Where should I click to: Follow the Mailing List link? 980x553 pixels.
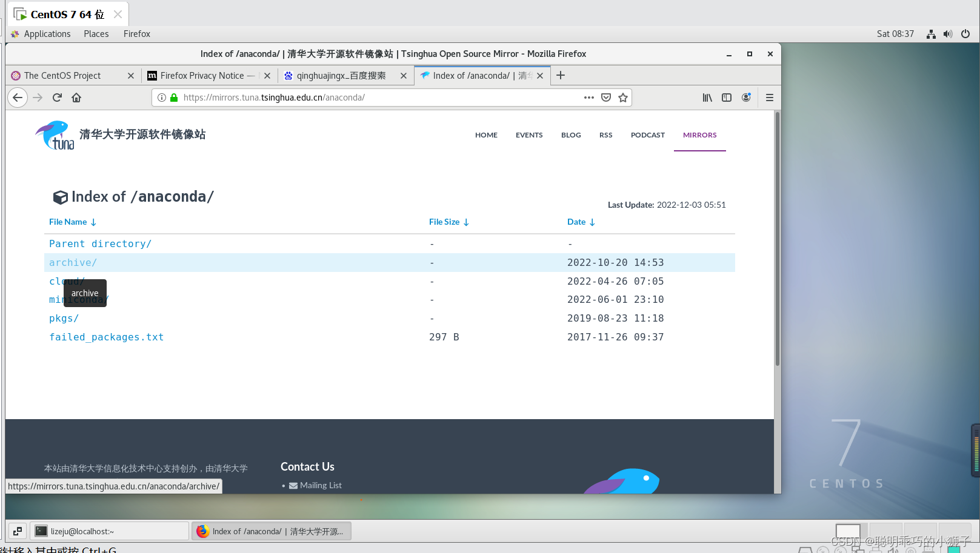321,485
